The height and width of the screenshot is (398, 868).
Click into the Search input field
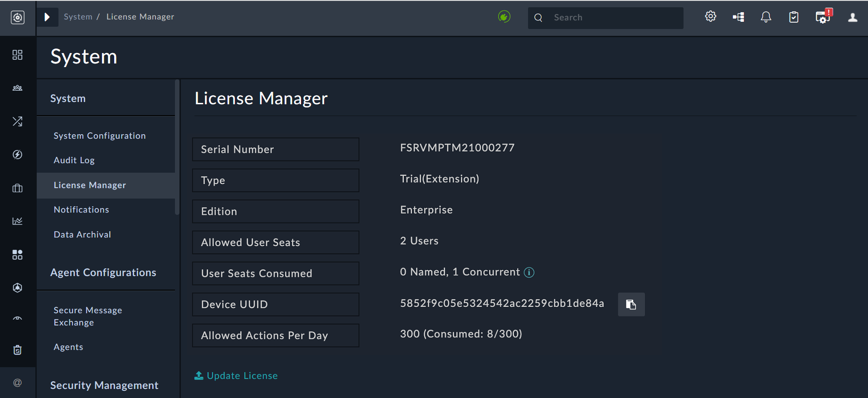pyautogui.click(x=614, y=18)
